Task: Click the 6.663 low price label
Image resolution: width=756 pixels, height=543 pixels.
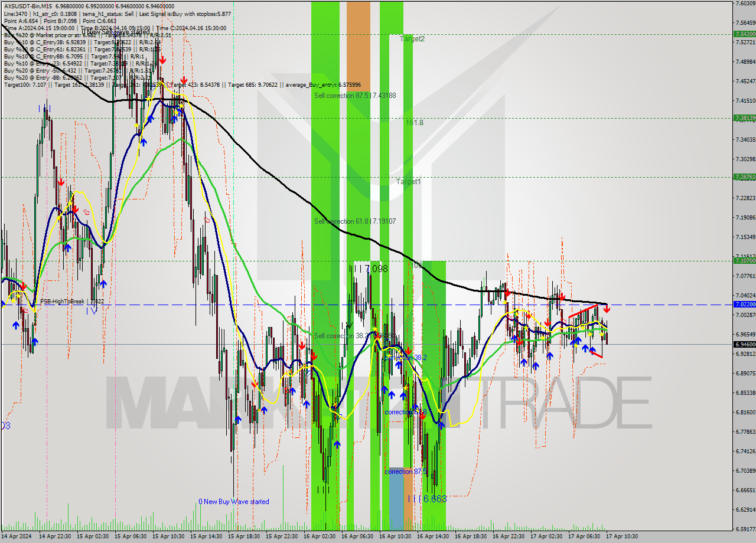Action: (x=435, y=499)
